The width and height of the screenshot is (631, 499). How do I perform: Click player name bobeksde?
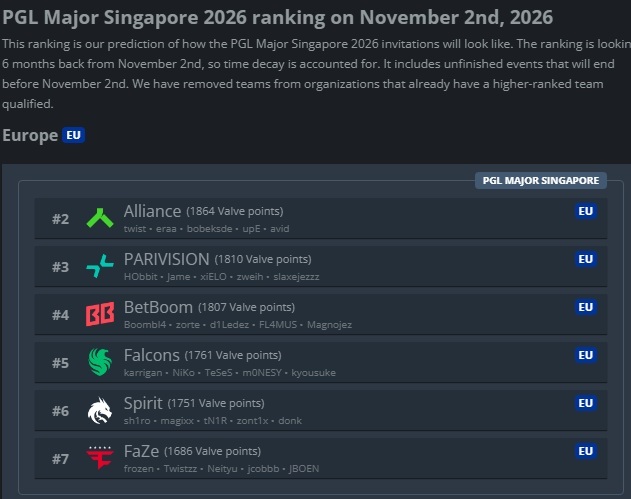point(209,229)
